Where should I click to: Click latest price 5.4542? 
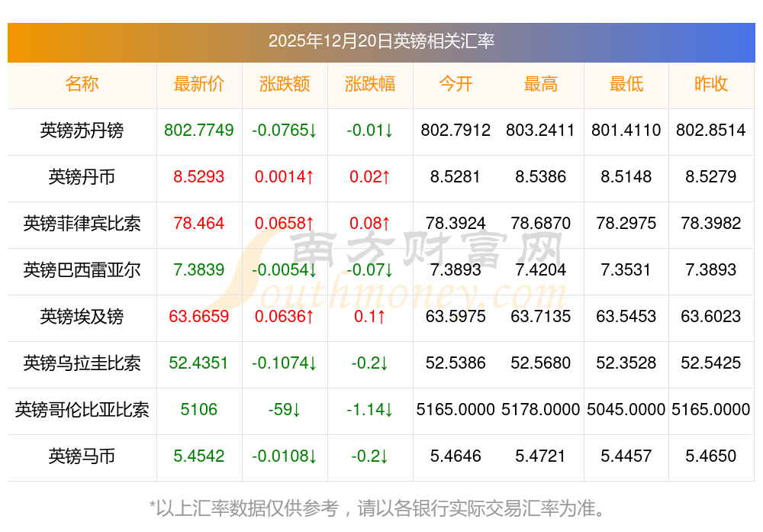point(198,456)
